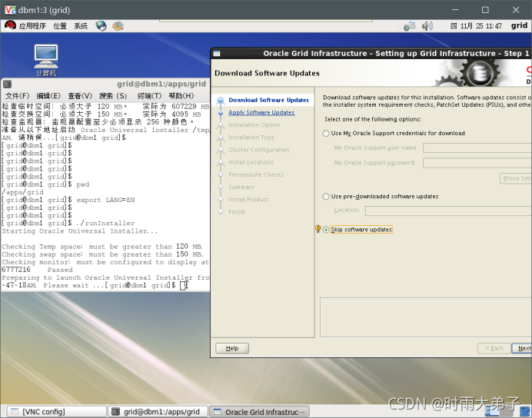Open the 帮助(H) menu in terminal
The width and height of the screenshot is (532, 418).
click(x=181, y=96)
